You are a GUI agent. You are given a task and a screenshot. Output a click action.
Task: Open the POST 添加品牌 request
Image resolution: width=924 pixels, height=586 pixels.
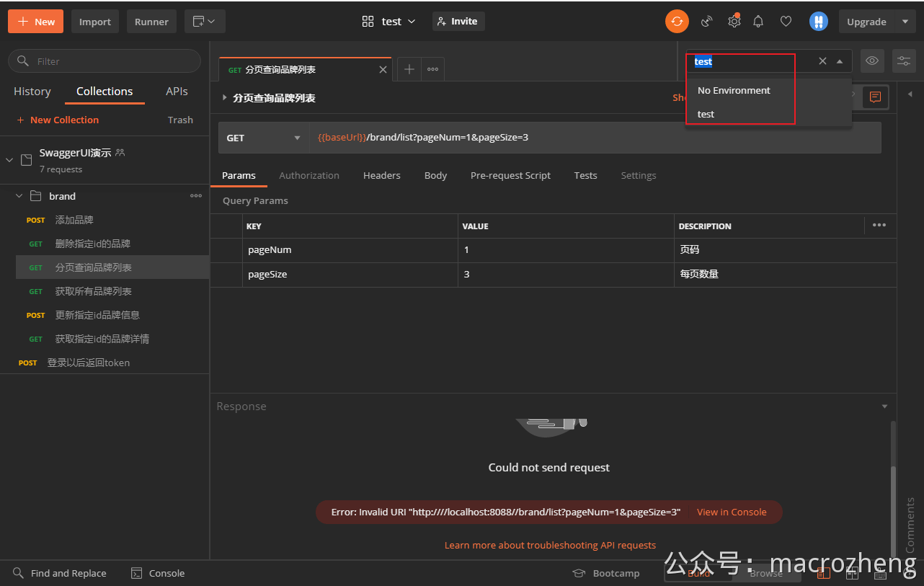(112, 220)
